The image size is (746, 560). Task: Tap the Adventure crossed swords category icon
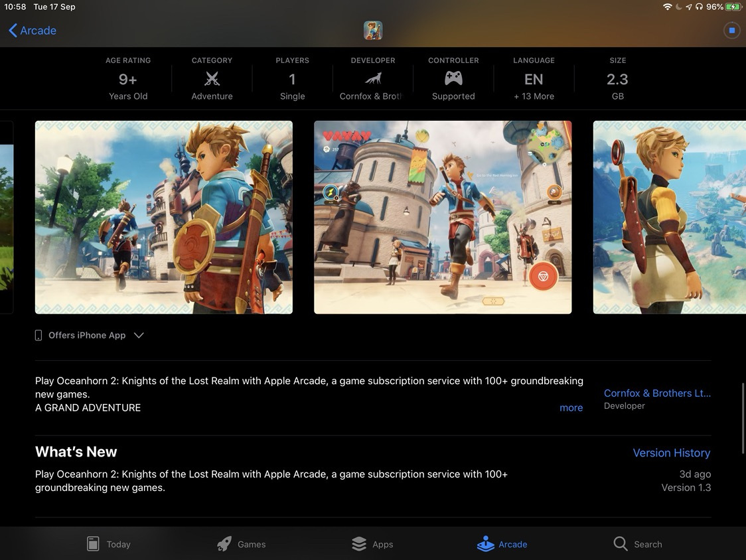(212, 78)
